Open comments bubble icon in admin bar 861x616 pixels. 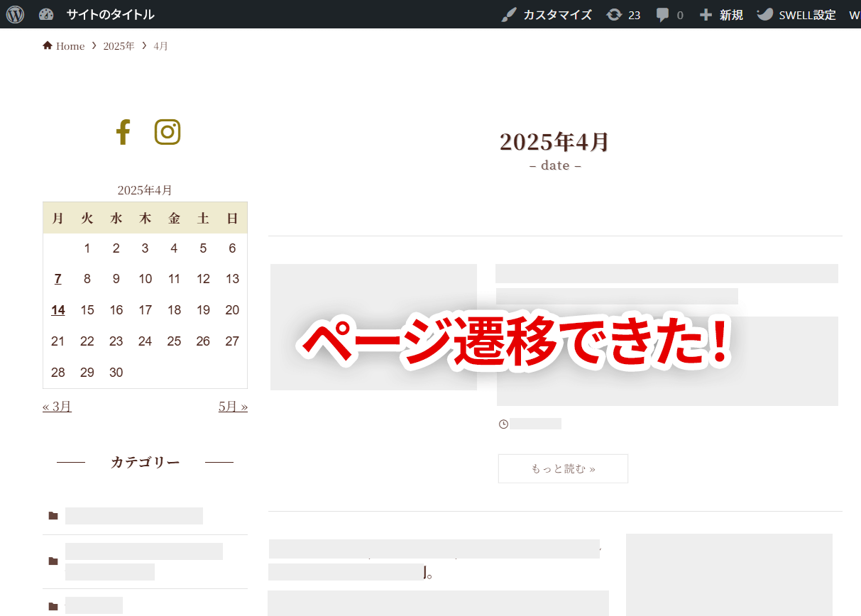click(662, 15)
